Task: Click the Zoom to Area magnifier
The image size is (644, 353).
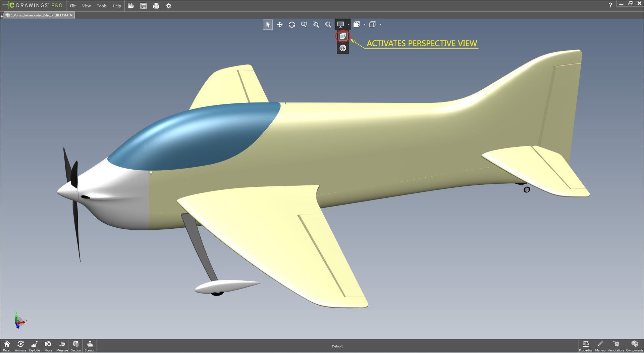Action: 316,25
